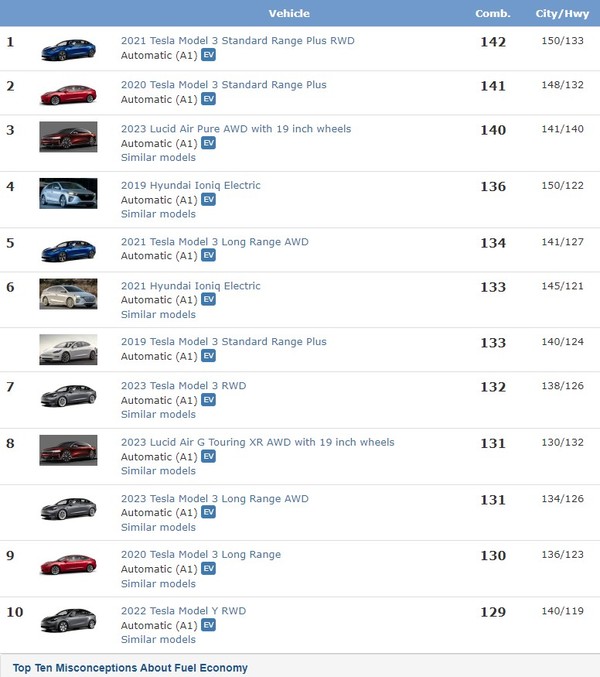Click EV badge for 2021 Hyundai Ioniq Electric
This screenshot has height=677, width=600.
208,300
